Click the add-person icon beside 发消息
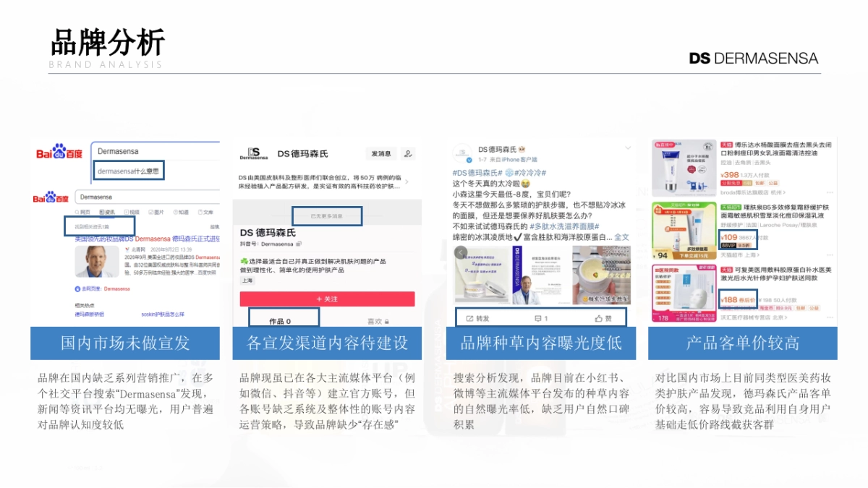 [x=407, y=153]
